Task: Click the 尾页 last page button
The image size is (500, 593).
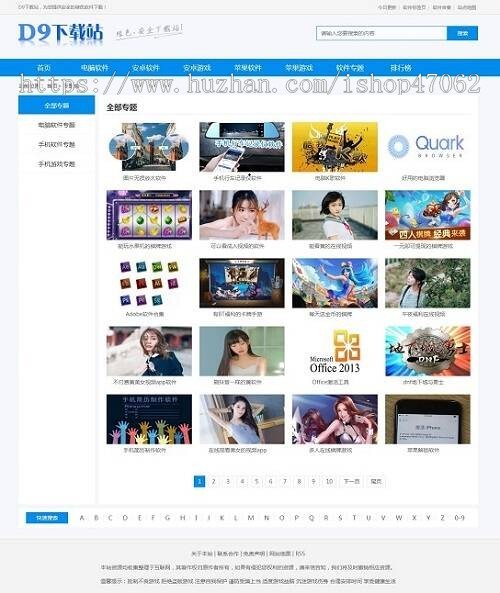Action: 376,481
